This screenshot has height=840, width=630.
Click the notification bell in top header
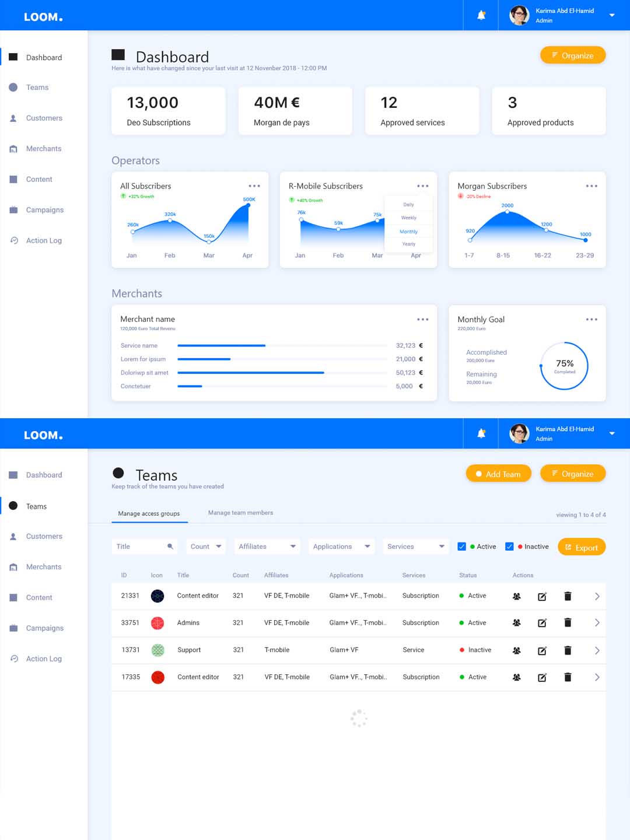[x=481, y=15]
